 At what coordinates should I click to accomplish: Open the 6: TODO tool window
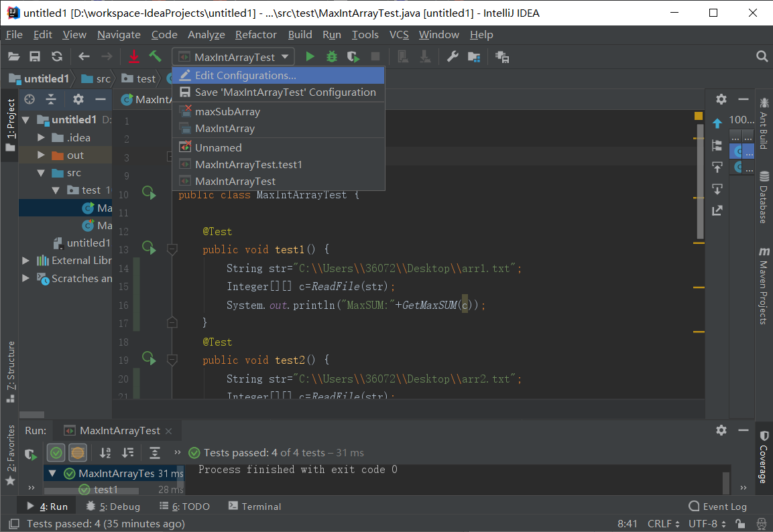tap(185, 507)
